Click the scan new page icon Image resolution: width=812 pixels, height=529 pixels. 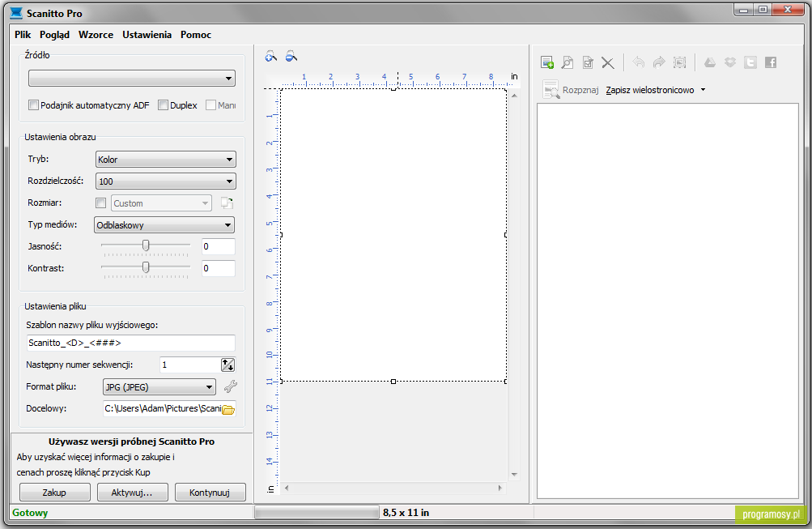546,62
